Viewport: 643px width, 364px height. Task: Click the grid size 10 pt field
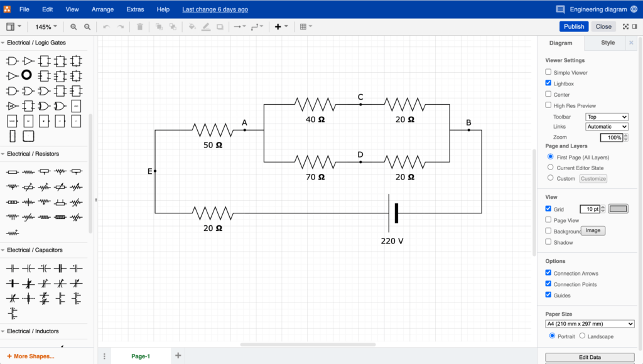click(590, 209)
